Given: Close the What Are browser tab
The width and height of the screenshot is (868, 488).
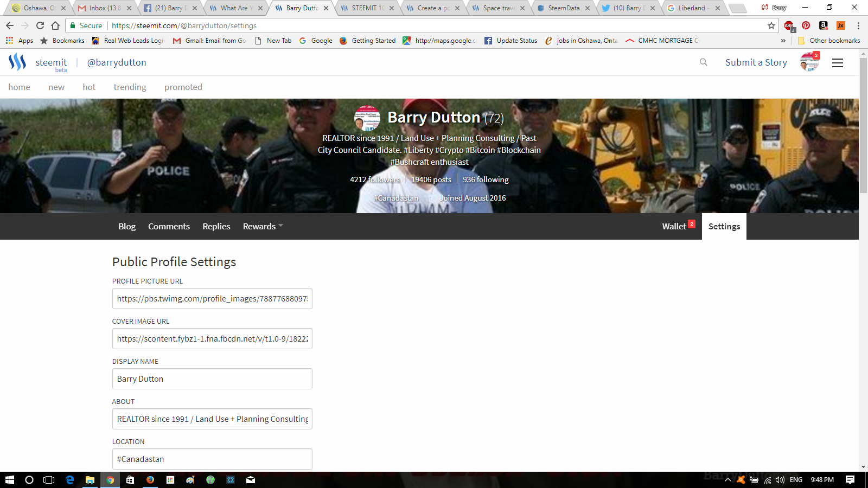Looking at the screenshot, I should [x=260, y=8].
